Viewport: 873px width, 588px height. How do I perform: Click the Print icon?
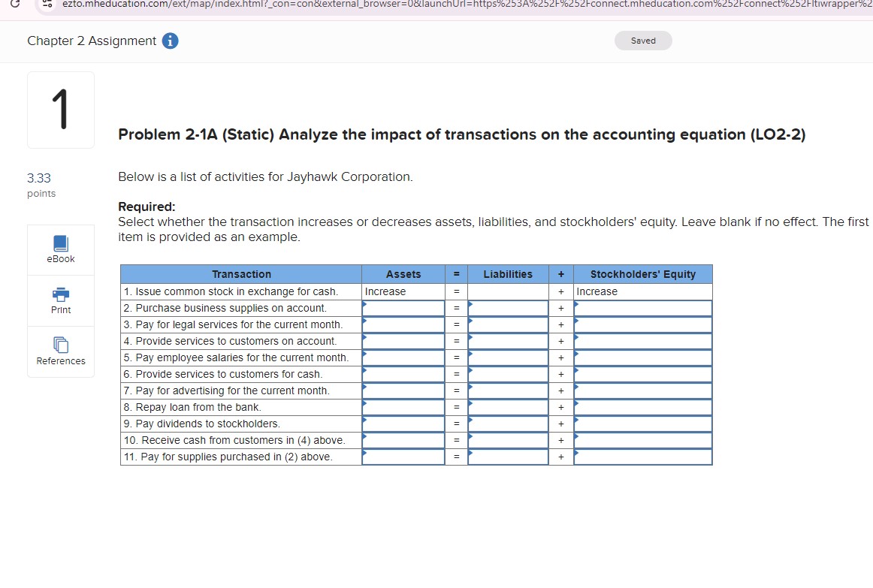click(x=60, y=299)
